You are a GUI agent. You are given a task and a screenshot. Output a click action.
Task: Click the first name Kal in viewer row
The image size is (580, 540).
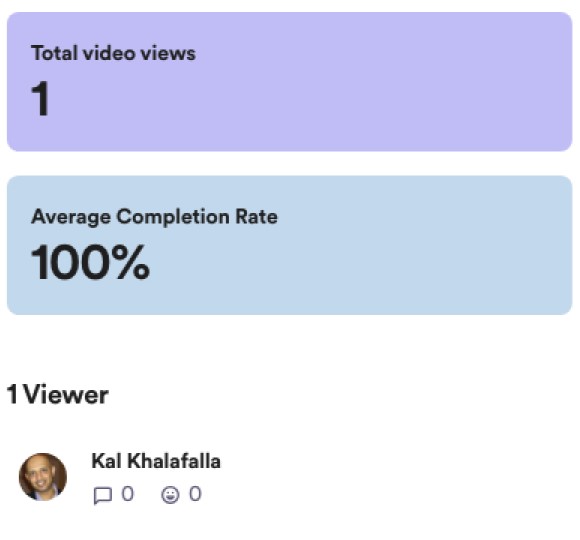pyautogui.click(x=106, y=461)
